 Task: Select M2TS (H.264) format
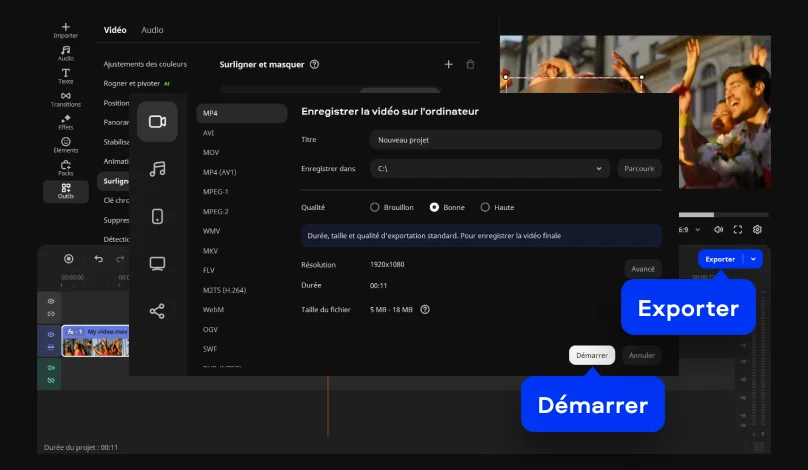[224, 290]
